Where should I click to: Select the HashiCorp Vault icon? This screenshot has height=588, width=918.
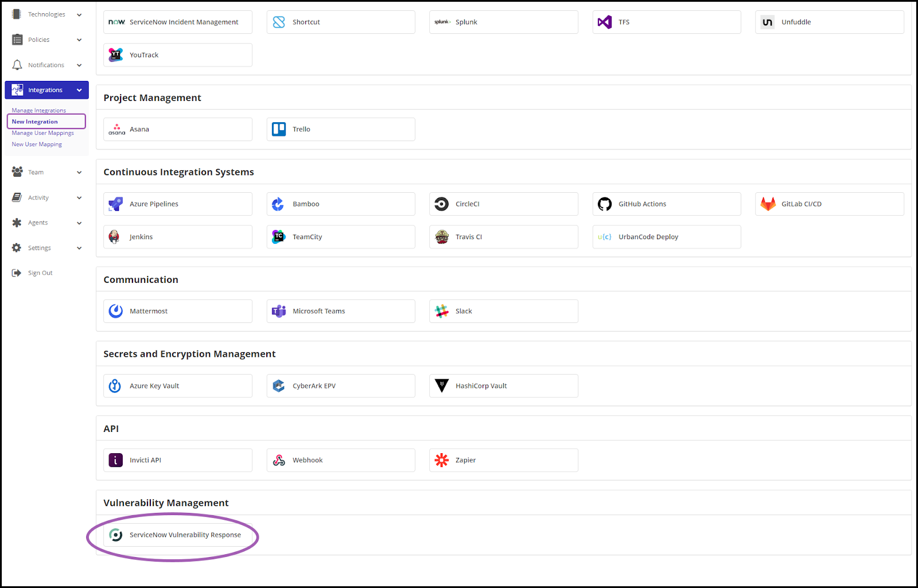pos(441,385)
